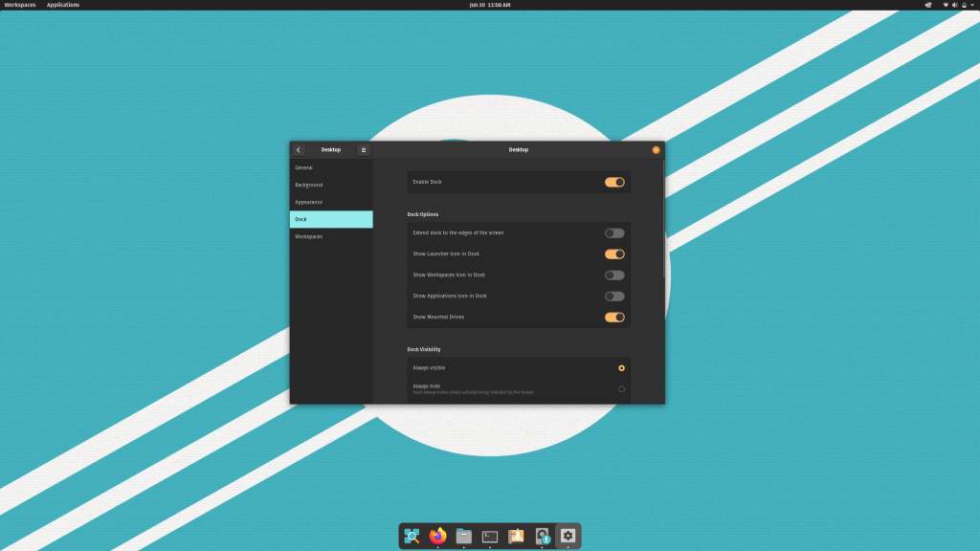Select the application launcher icon in the dock
Viewport: 980px width, 551px height.
pyautogui.click(x=411, y=536)
